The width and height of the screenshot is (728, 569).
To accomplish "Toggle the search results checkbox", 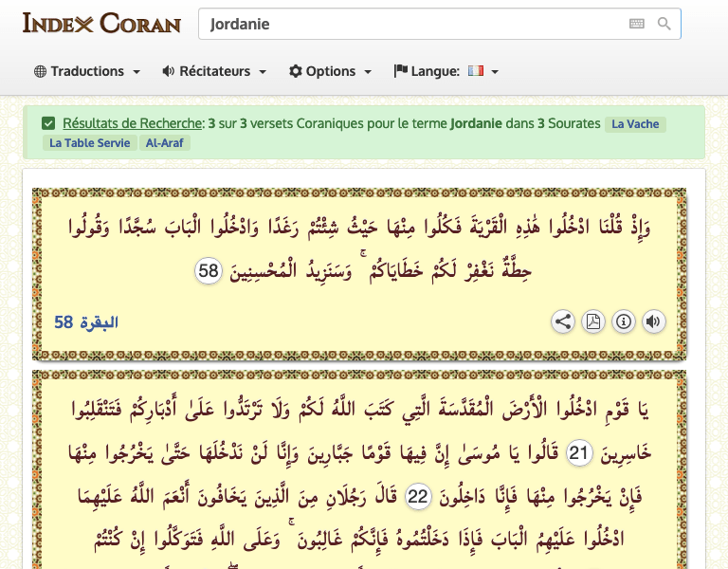I will pyautogui.click(x=48, y=123).
